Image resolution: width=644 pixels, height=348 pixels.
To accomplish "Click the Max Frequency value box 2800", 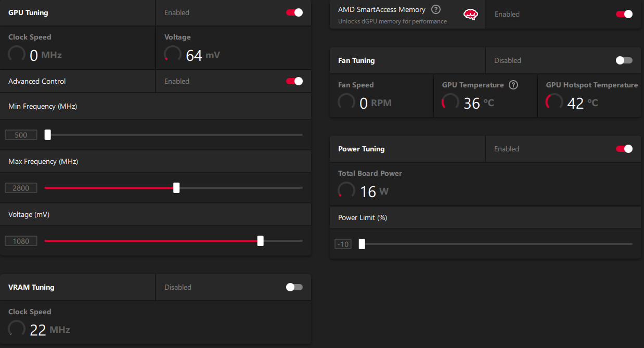I will pyautogui.click(x=21, y=188).
